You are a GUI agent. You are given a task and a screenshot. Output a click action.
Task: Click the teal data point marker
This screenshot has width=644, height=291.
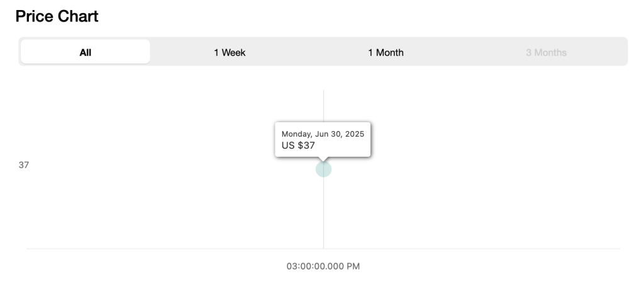point(323,169)
